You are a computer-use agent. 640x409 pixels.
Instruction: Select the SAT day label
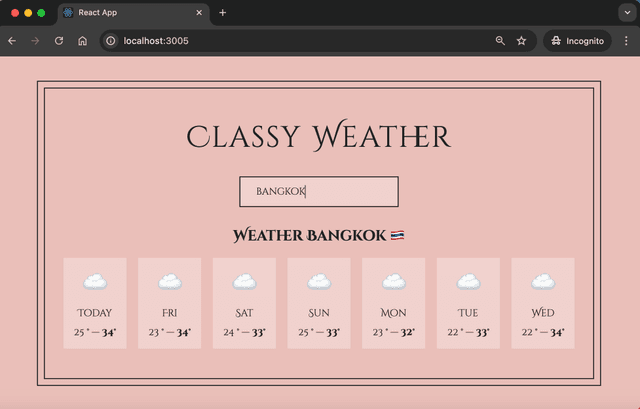tap(244, 313)
